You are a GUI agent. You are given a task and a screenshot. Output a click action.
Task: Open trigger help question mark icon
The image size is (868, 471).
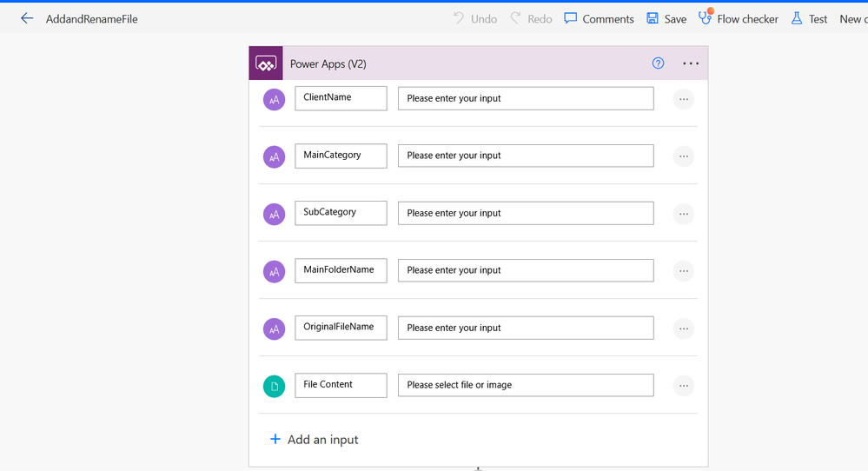tap(658, 63)
